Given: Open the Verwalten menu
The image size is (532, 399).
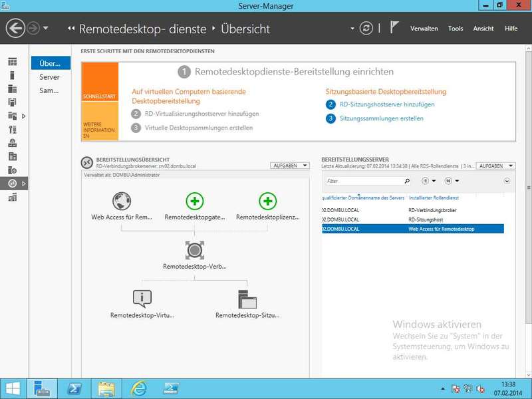Looking at the screenshot, I should pyautogui.click(x=424, y=29).
